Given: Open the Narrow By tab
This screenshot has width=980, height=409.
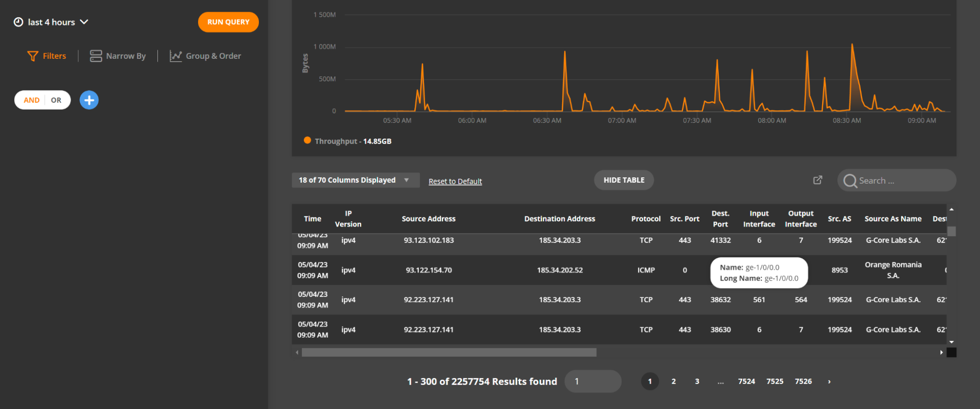Looking at the screenshot, I should pyautogui.click(x=126, y=56).
